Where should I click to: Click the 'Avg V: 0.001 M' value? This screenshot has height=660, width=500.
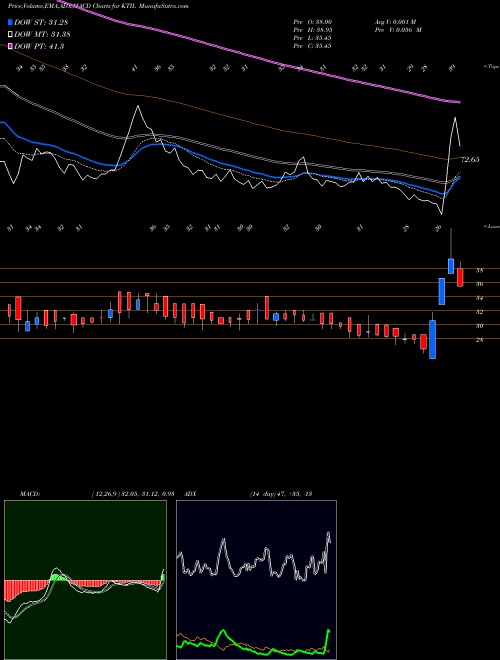point(395,22)
